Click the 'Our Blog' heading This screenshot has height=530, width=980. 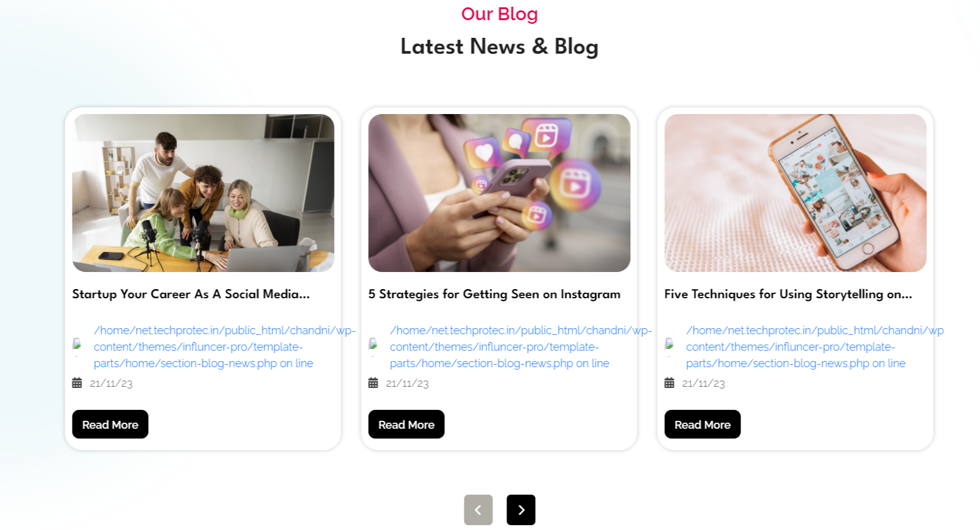499,13
